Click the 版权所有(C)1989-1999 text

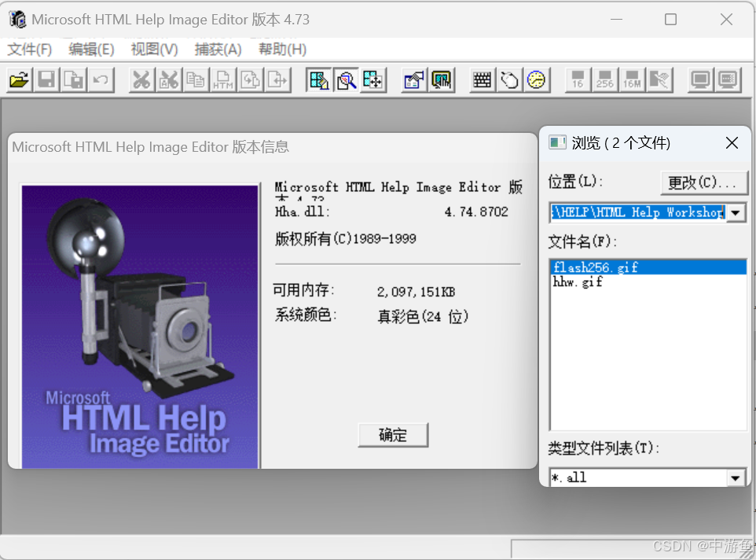(346, 238)
